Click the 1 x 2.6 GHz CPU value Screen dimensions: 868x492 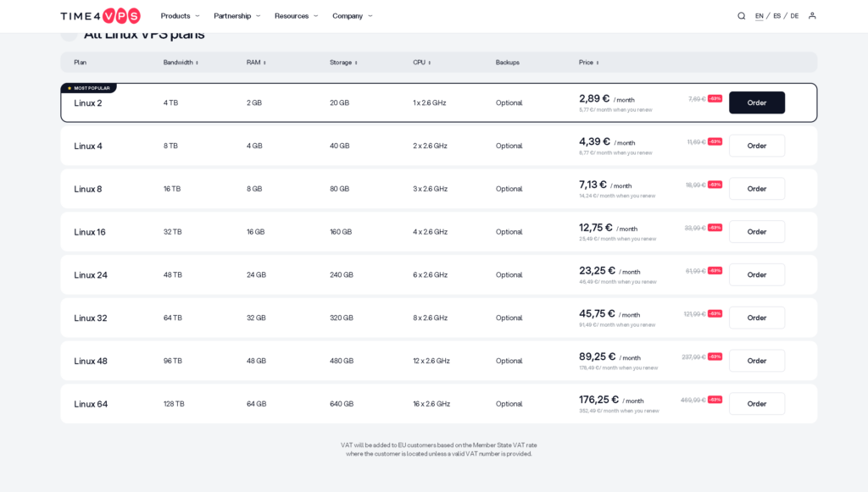[x=430, y=102]
